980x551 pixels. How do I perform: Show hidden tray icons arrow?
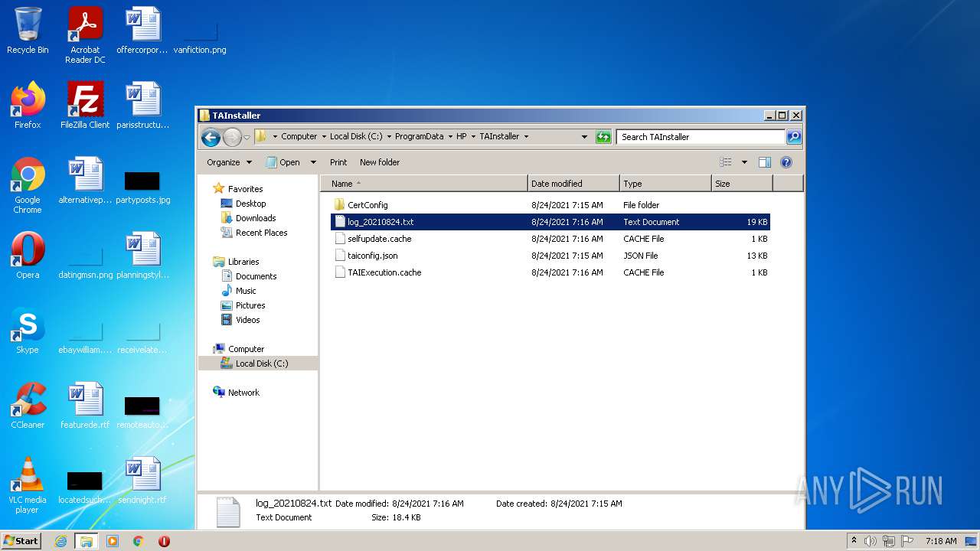(854, 541)
